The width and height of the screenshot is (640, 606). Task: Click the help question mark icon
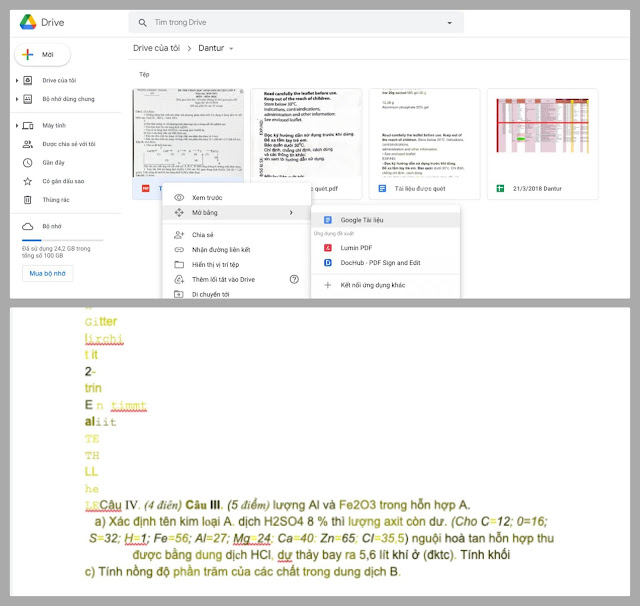(294, 280)
